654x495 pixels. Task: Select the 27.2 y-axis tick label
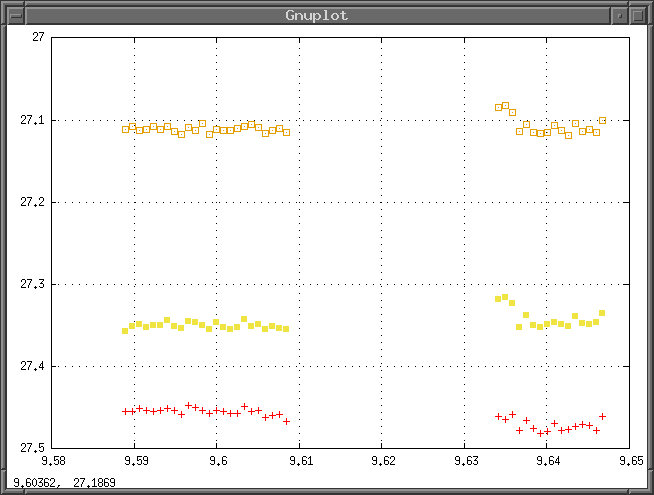32,202
